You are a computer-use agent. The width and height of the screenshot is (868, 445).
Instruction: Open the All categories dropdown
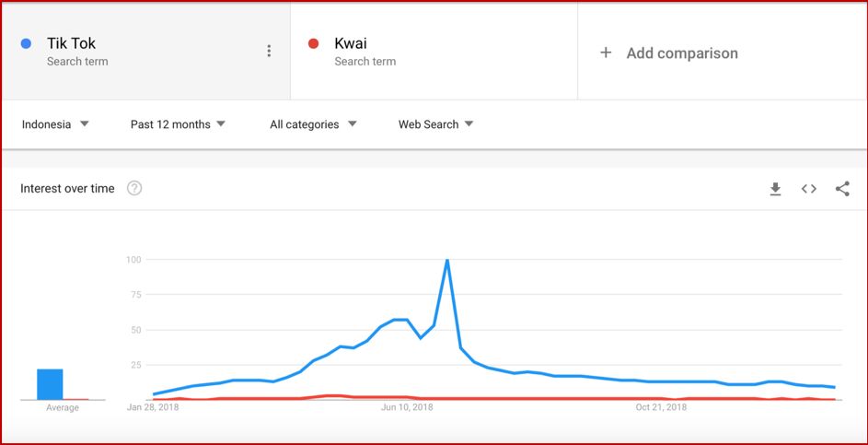(x=313, y=124)
